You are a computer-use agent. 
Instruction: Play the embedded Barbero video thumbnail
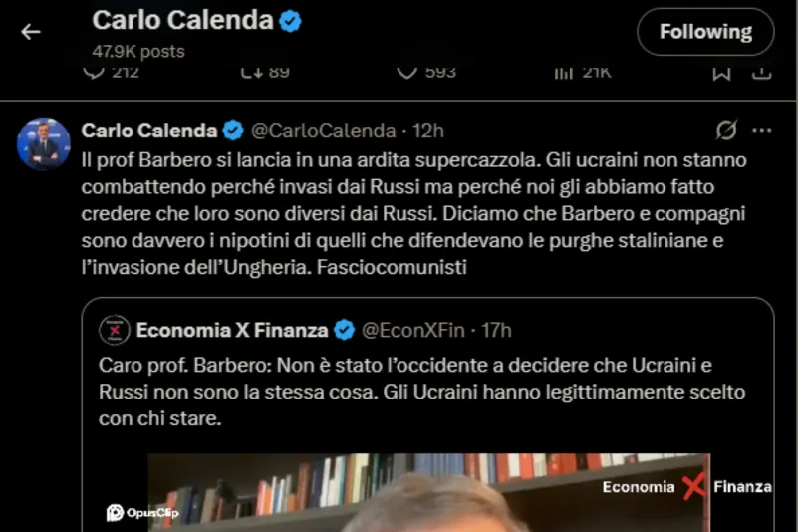pos(428,493)
